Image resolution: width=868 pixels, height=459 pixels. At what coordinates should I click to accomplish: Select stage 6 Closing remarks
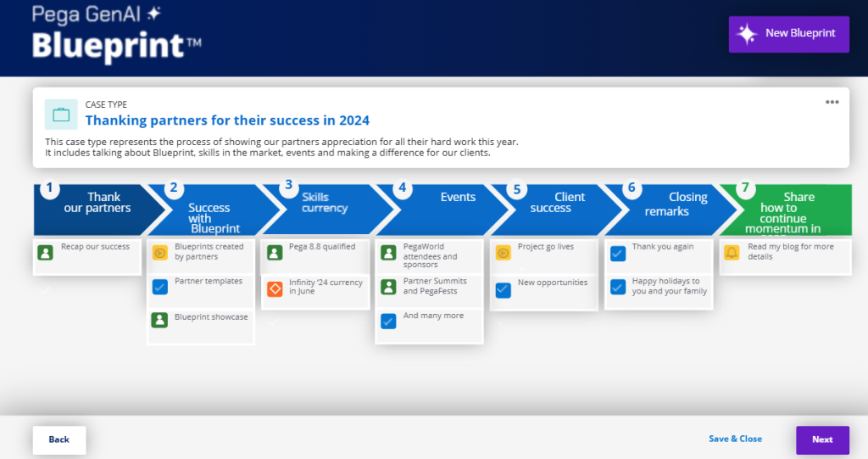(671, 210)
